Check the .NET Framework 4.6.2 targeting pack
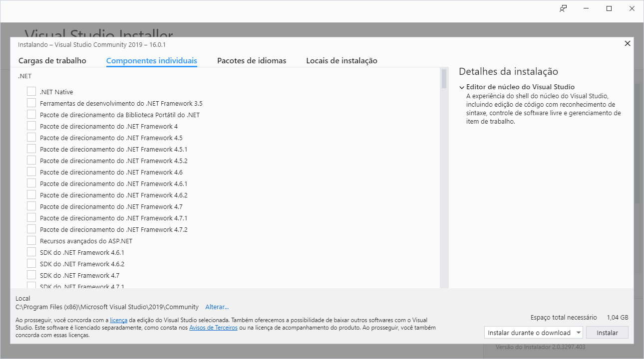The width and height of the screenshot is (644, 359). [31, 194]
